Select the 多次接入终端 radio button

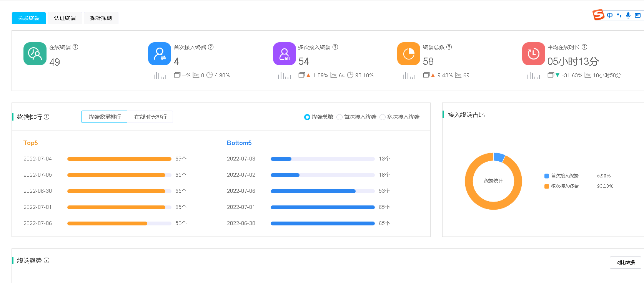point(382,117)
